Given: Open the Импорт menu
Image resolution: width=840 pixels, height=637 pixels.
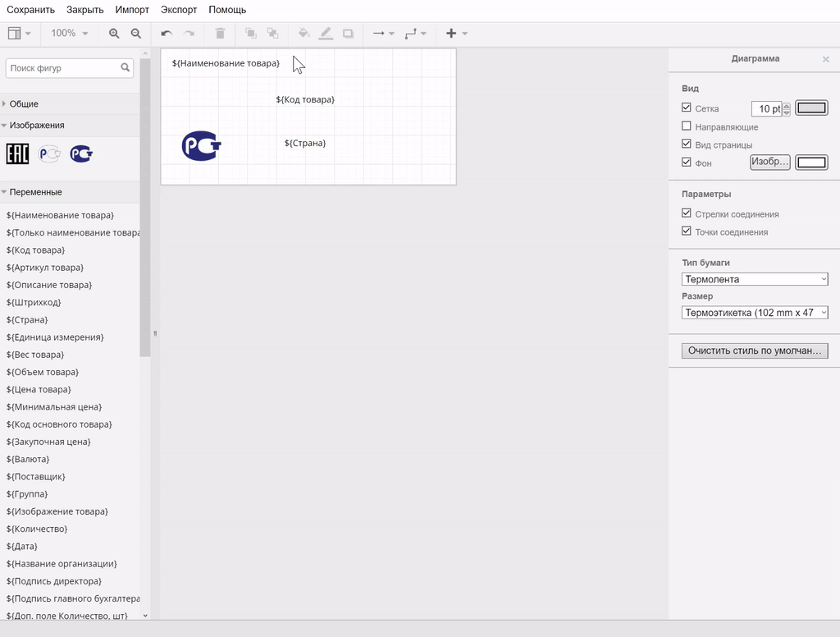Looking at the screenshot, I should (x=132, y=10).
